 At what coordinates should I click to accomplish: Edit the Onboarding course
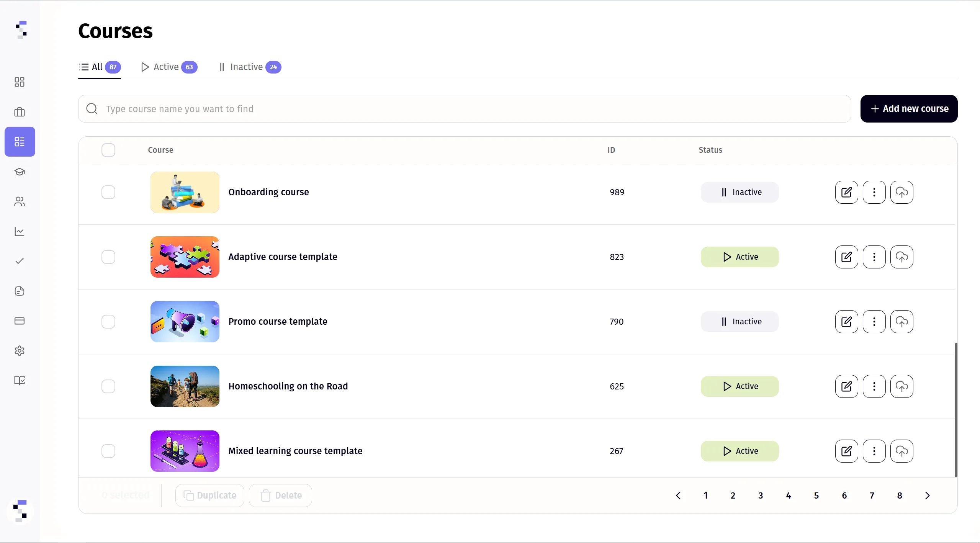(x=846, y=192)
